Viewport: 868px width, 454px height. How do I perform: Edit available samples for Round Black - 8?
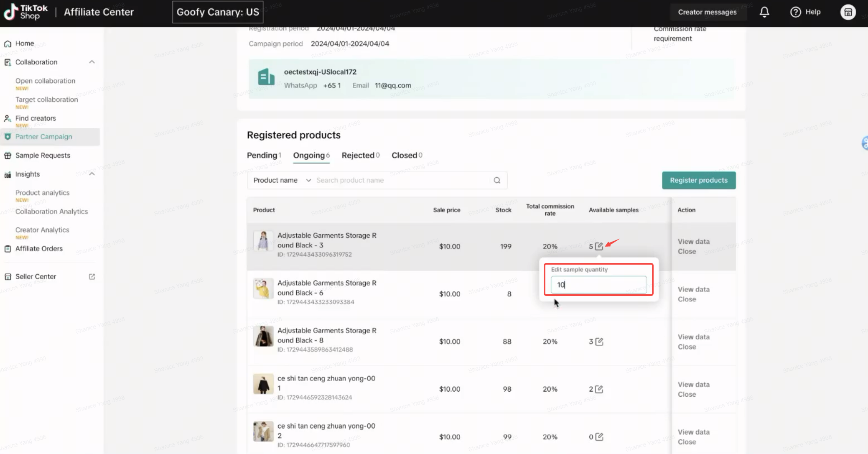point(599,342)
